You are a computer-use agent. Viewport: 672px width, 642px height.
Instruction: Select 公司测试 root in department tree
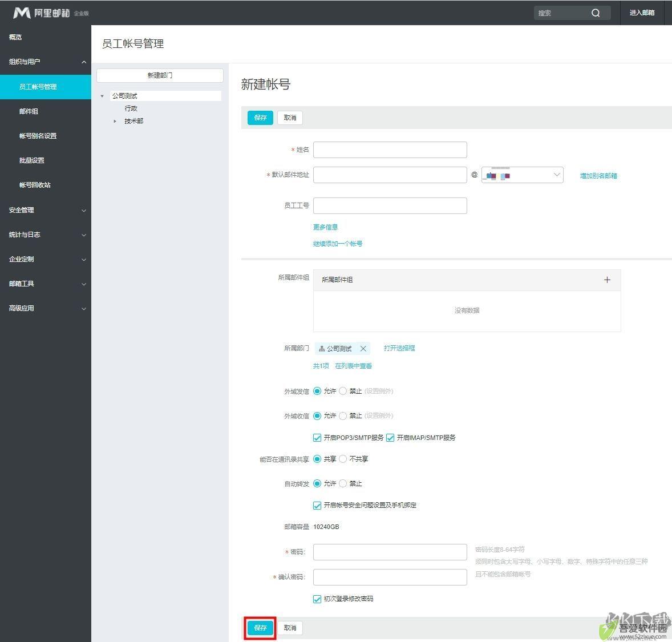click(165, 96)
